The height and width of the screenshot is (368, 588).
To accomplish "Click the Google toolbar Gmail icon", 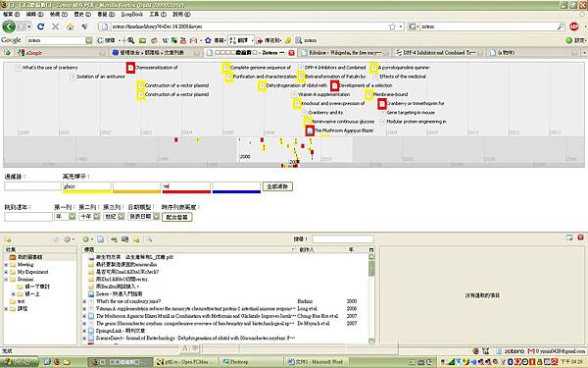I will (x=193, y=40).
